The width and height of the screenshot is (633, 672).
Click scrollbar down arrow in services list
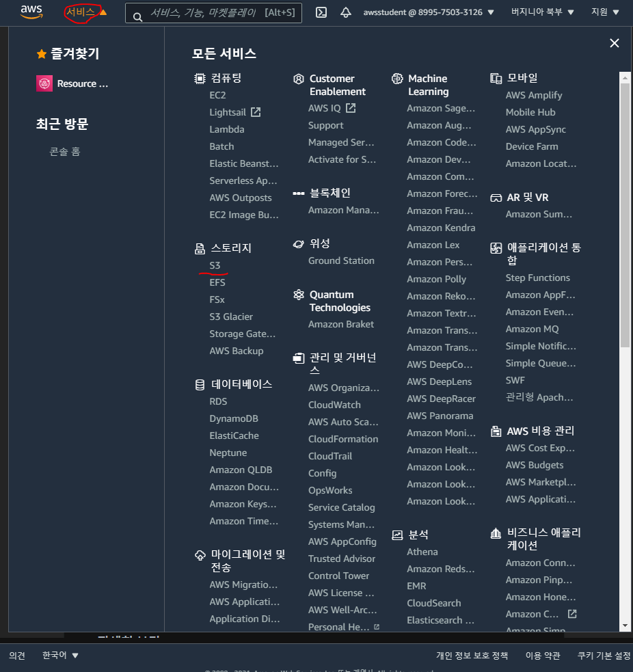click(x=625, y=626)
